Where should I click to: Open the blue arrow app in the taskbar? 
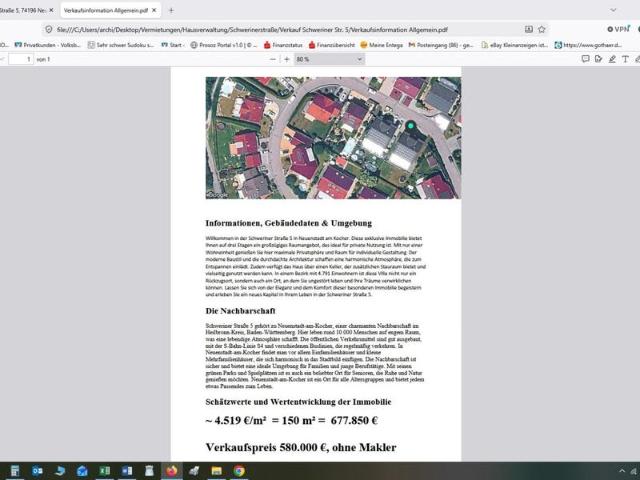click(x=60, y=471)
